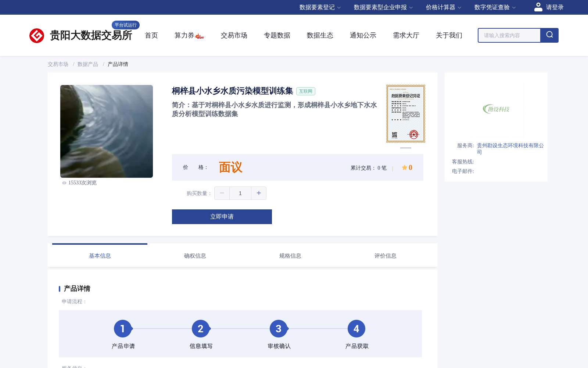Screen dimensions: 588x368
Task: Switch to the 评价信息 tab
Action: (386, 256)
